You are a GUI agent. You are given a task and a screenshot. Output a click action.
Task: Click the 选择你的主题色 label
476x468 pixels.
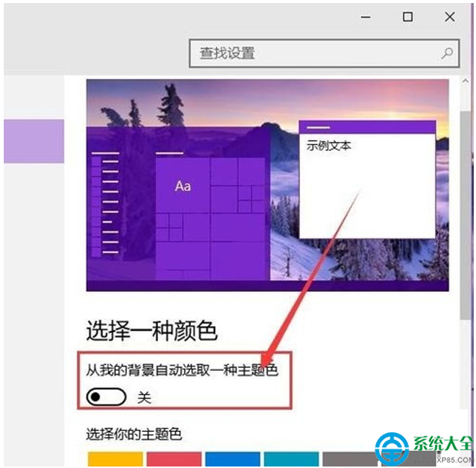pos(135,434)
